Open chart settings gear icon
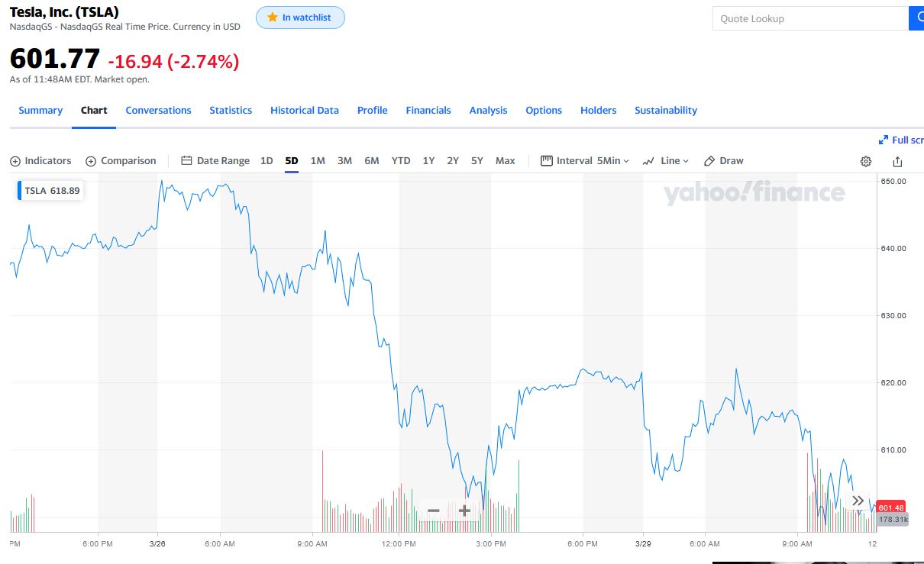This screenshot has width=924, height=564. point(866,161)
